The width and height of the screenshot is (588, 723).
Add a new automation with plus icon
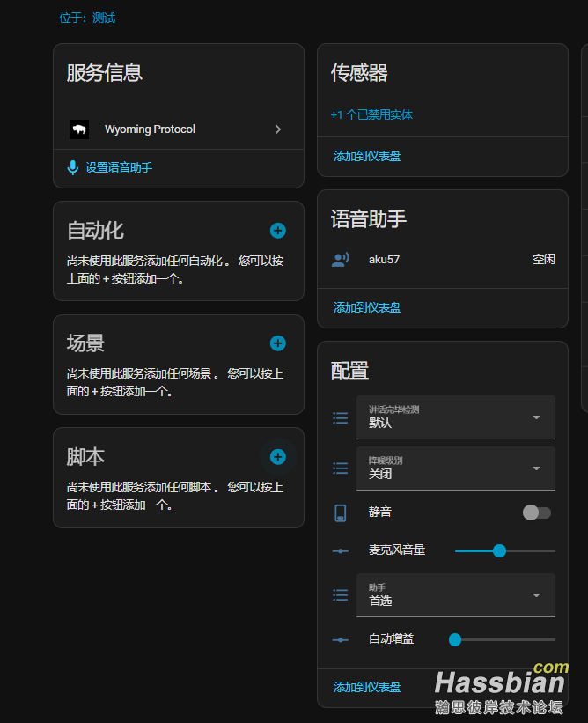click(277, 231)
